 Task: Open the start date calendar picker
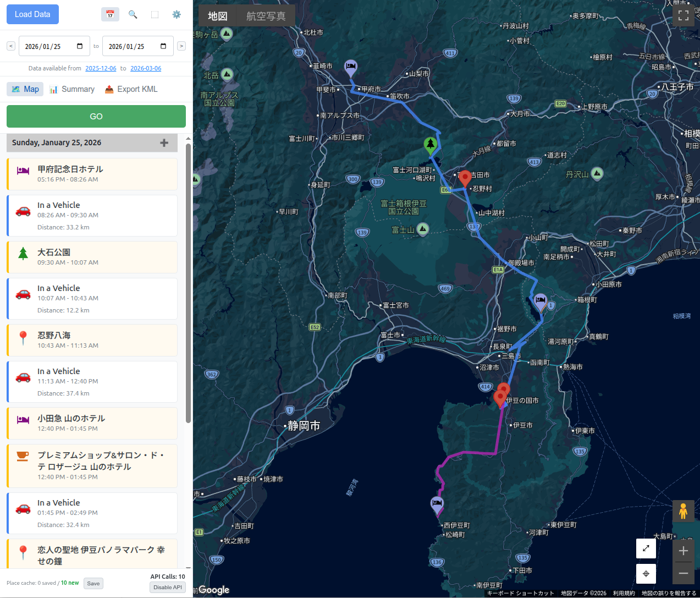pos(80,46)
